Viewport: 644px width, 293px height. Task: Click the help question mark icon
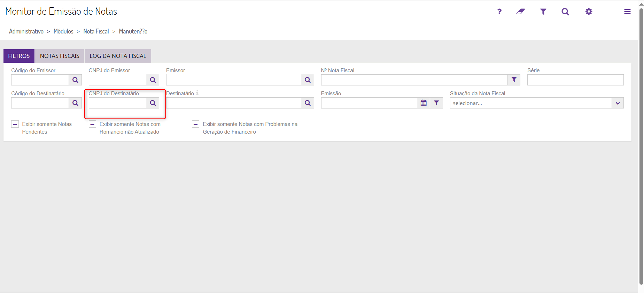point(499,12)
